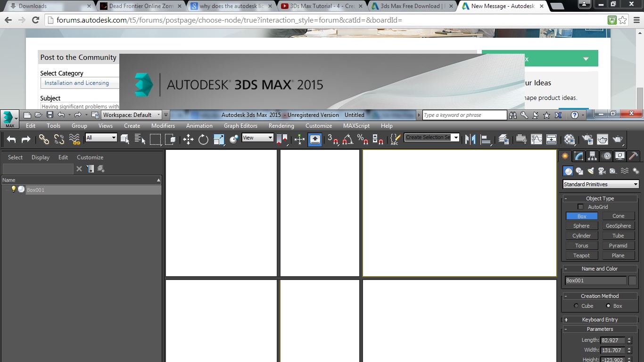Viewport: 644px width, 362px height.
Task: Toggle Window/Crossing selection mode
Action: coord(170,139)
